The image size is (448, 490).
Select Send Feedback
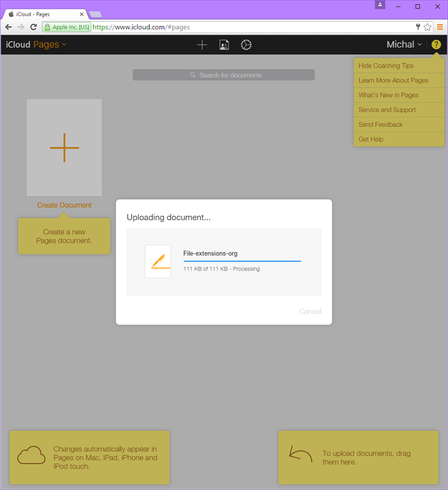399,124
